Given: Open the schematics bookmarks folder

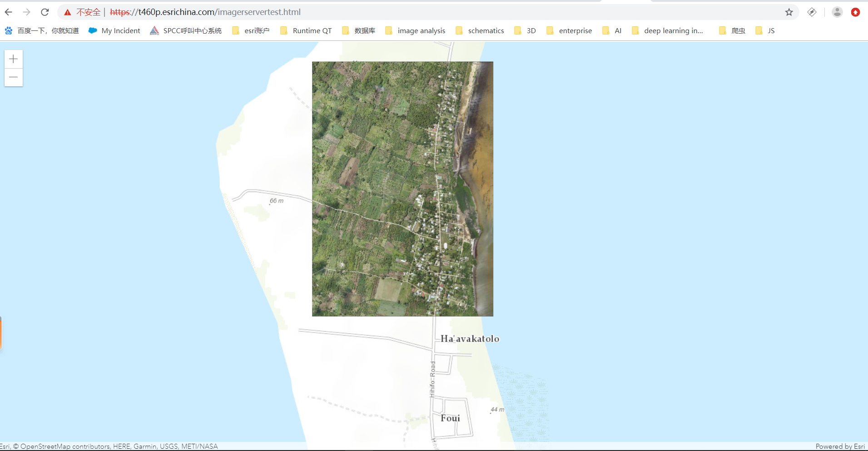Looking at the screenshot, I should point(486,30).
